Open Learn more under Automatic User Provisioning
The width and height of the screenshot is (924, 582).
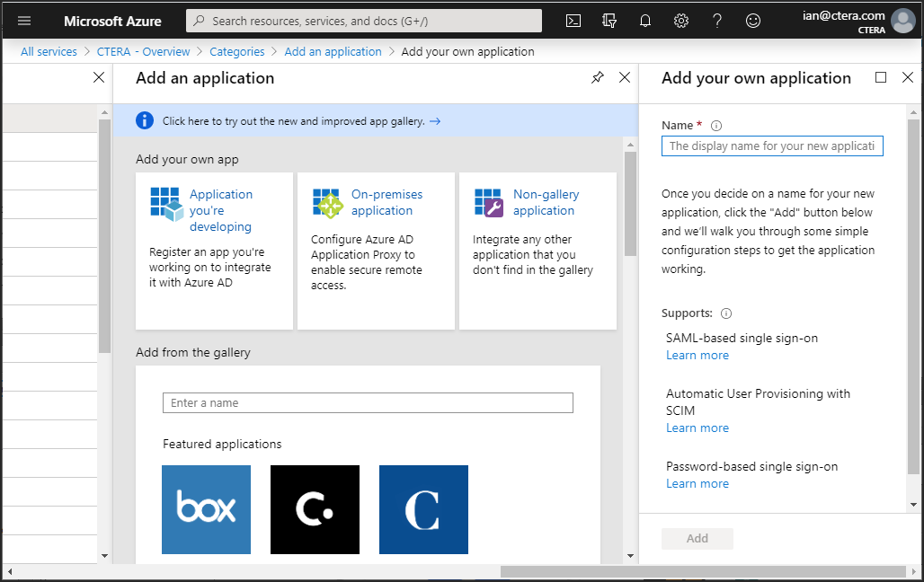click(697, 428)
